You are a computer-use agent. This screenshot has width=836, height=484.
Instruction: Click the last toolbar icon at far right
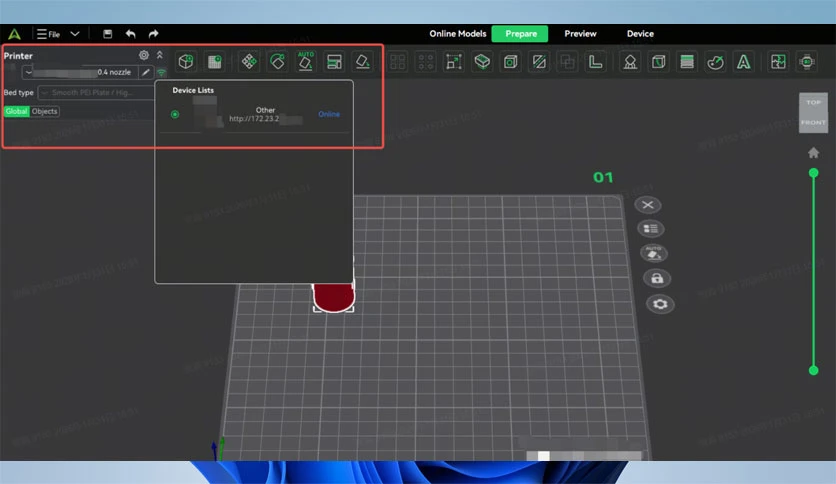pyautogui.click(x=807, y=62)
